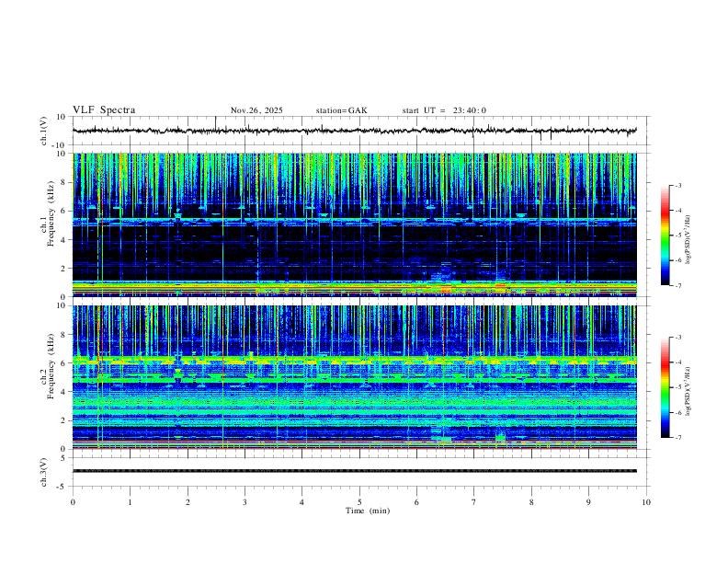Click the "-3" label on ch.1 colorbar
This screenshot has width=728, height=563.
(678, 185)
